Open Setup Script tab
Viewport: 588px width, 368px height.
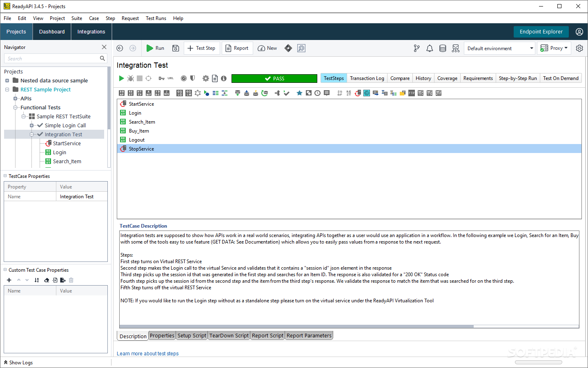pos(192,335)
